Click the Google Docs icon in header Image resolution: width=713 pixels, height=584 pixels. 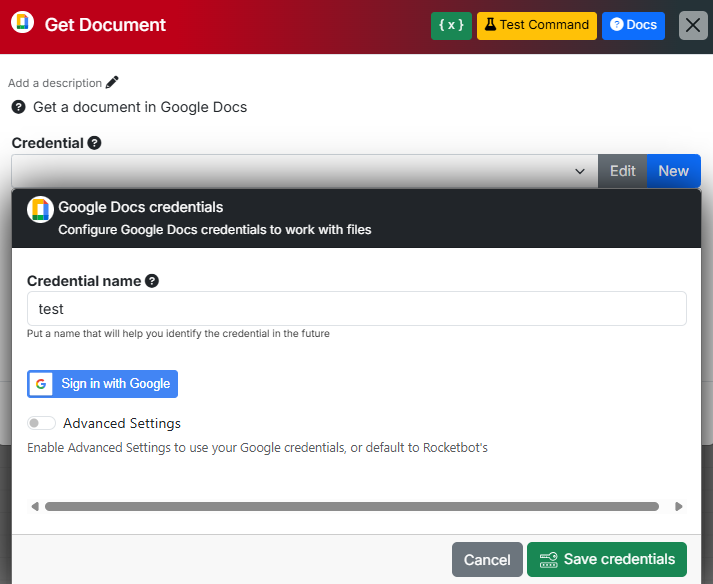[22, 22]
